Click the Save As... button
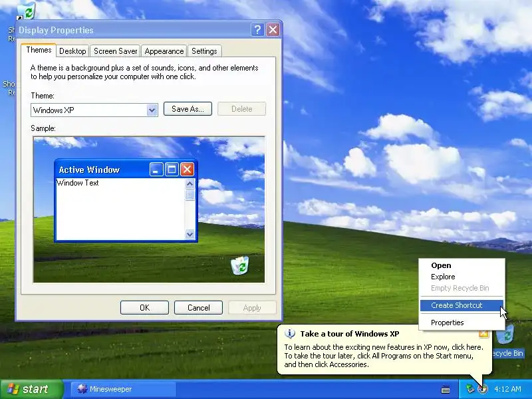This screenshot has height=399, width=532. [x=188, y=109]
